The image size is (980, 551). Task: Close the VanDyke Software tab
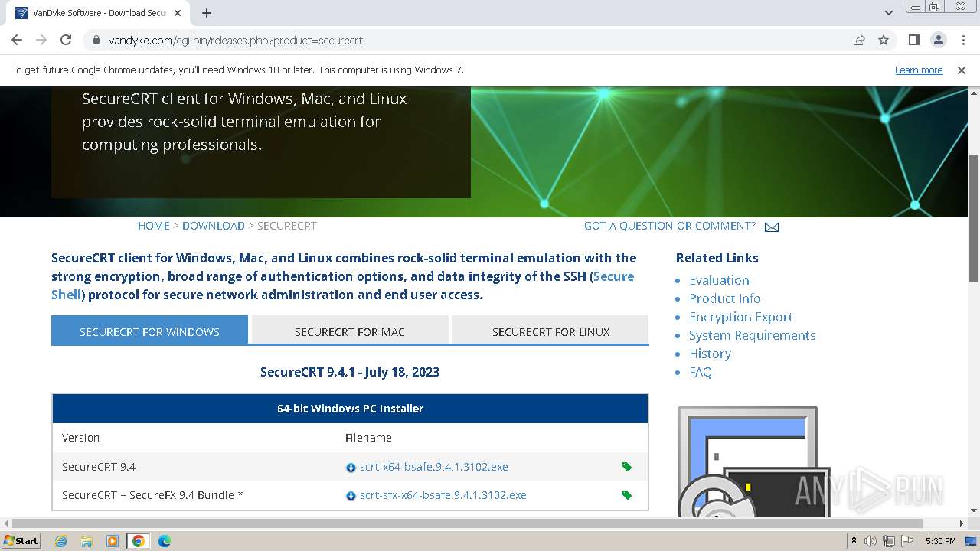pos(178,13)
